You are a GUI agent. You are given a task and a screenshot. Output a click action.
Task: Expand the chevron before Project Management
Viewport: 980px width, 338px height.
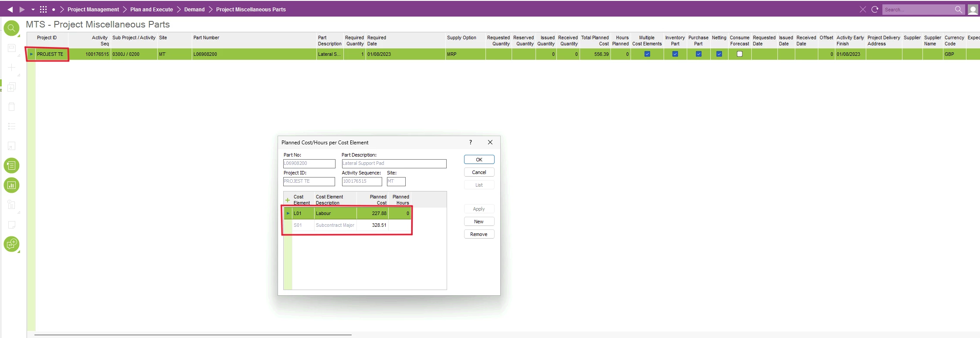62,9
